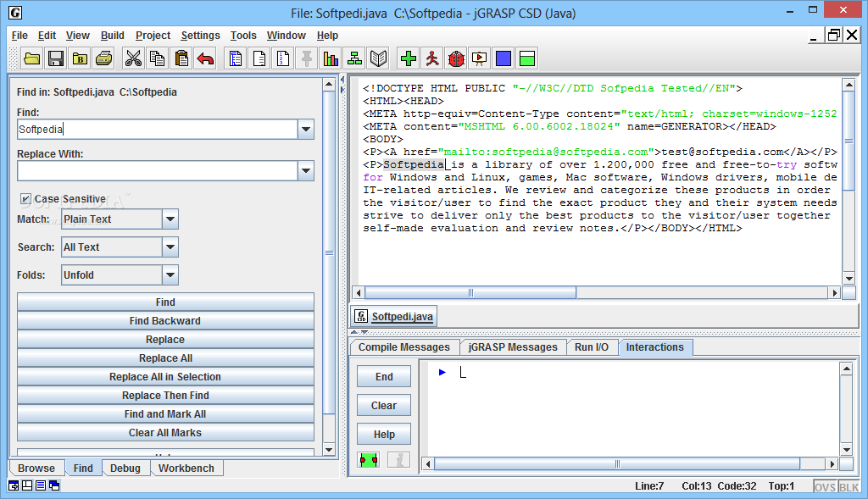Open the Replace With history dropdown

pyautogui.click(x=305, y=171)
